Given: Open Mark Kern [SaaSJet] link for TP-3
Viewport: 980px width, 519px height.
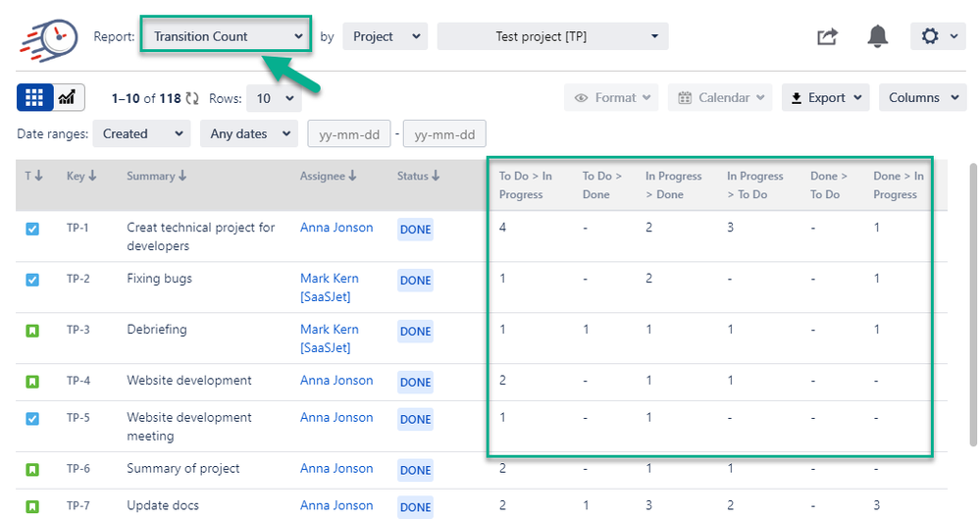Looking at the screenshot, I should coord(330,338).
